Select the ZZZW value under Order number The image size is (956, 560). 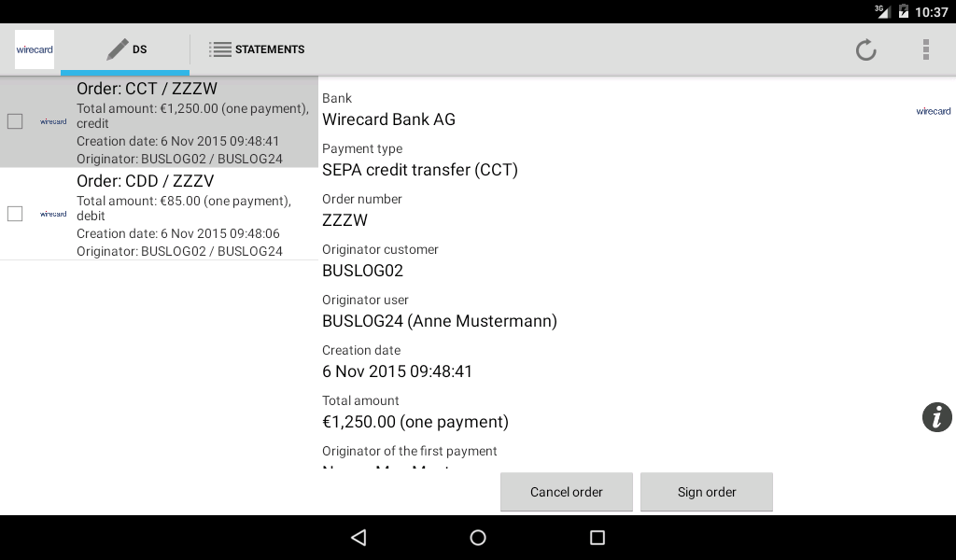(345, 220)
